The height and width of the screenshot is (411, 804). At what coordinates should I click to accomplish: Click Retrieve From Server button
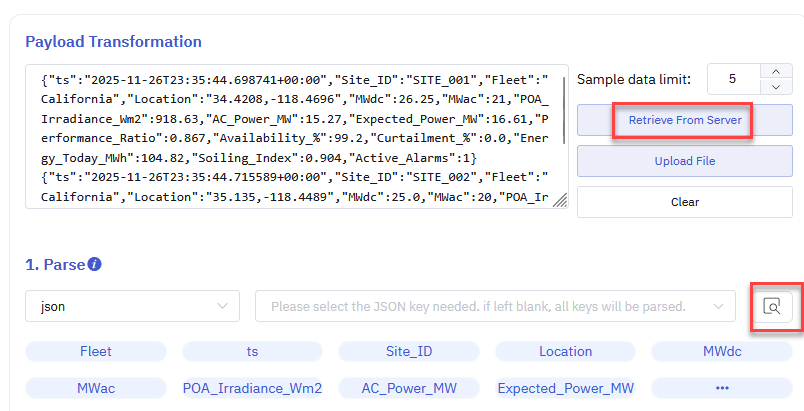point(684,120)
